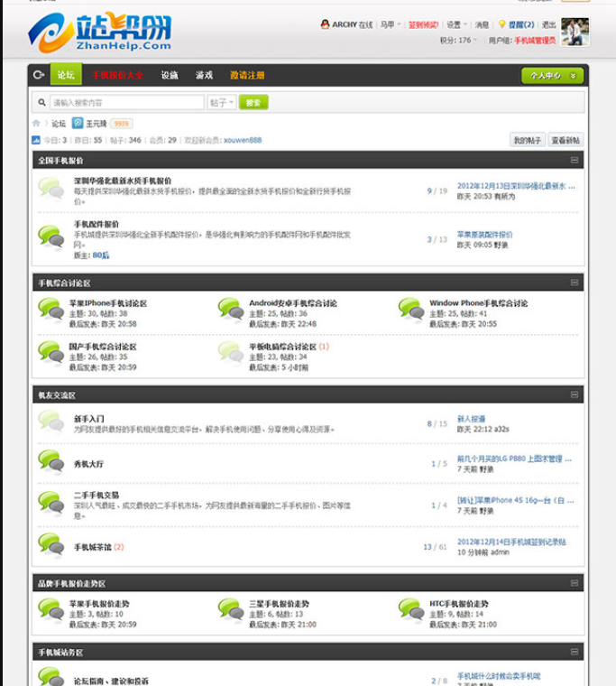
Task: Click forum bubble icon for Android安卓手机综合讨论
Action: (231, 310)
